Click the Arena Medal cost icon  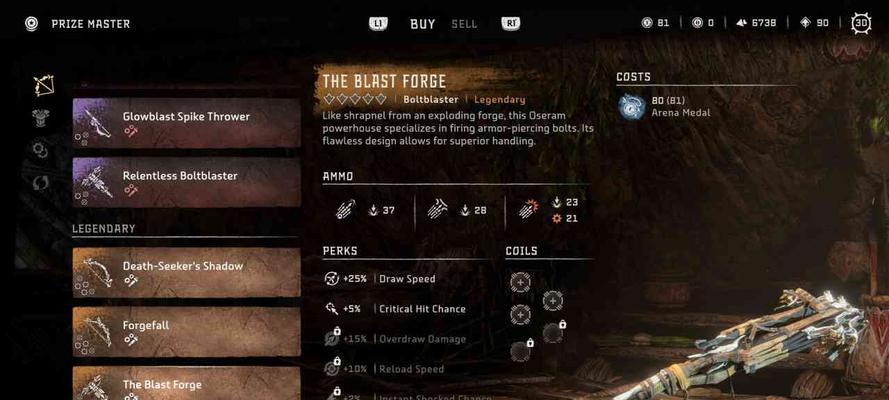click(631, 107)
